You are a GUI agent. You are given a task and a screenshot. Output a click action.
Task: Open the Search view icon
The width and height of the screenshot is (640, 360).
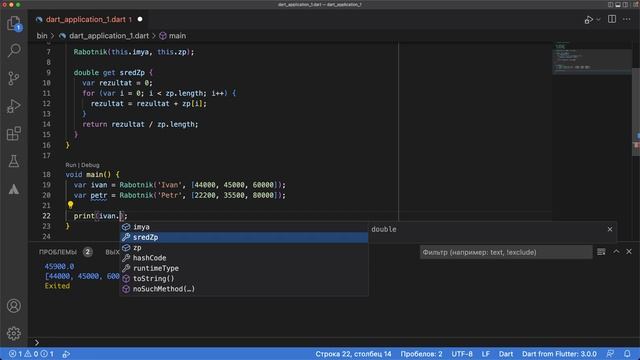[x=14, y=50]
